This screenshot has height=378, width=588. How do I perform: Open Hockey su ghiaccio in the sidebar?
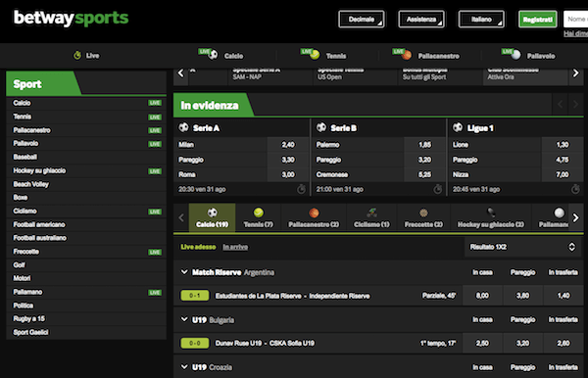[x=86, y=170]
